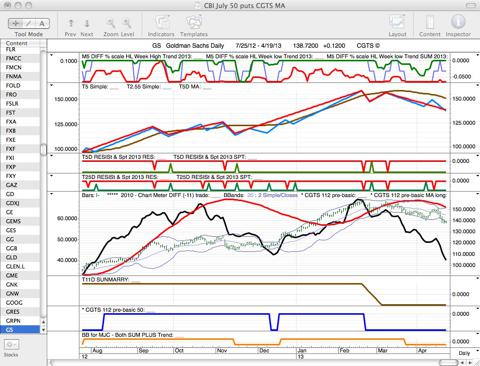Click the Daily interval button
This screenshot has width=480, height=366.
click(x=464, y=353)
